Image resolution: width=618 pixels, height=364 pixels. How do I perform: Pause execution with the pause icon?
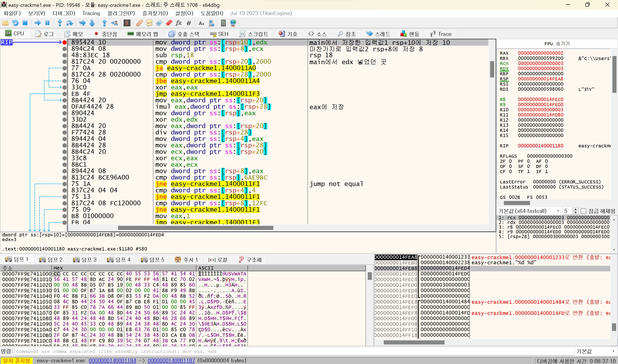[x=47, y=23]
